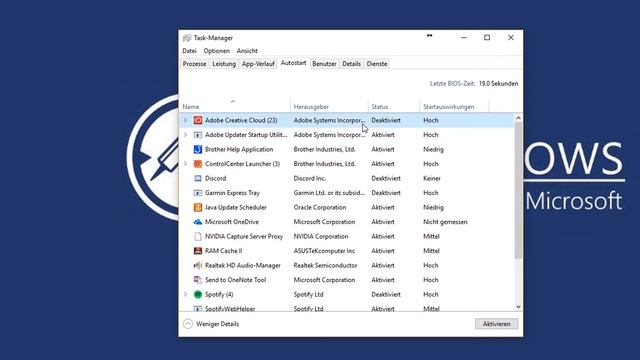
Task: Click the RAM Cache II icon
Action: point(198,251)
